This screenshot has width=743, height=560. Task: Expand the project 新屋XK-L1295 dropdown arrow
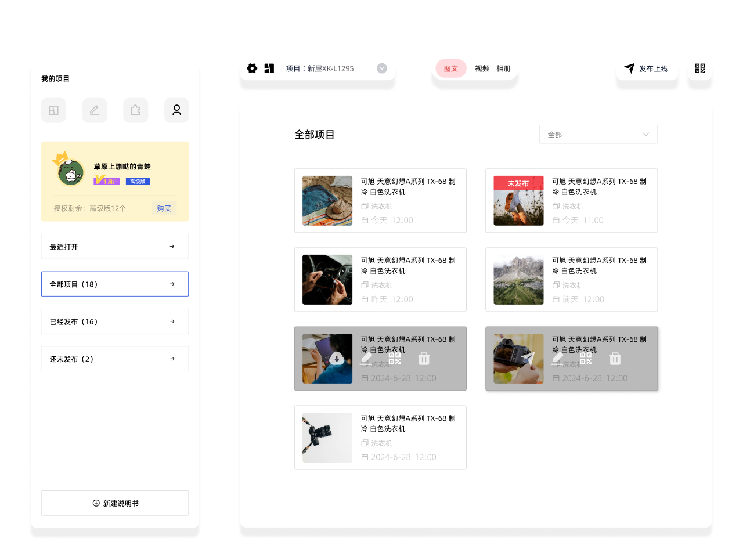(x=382, y=68)
